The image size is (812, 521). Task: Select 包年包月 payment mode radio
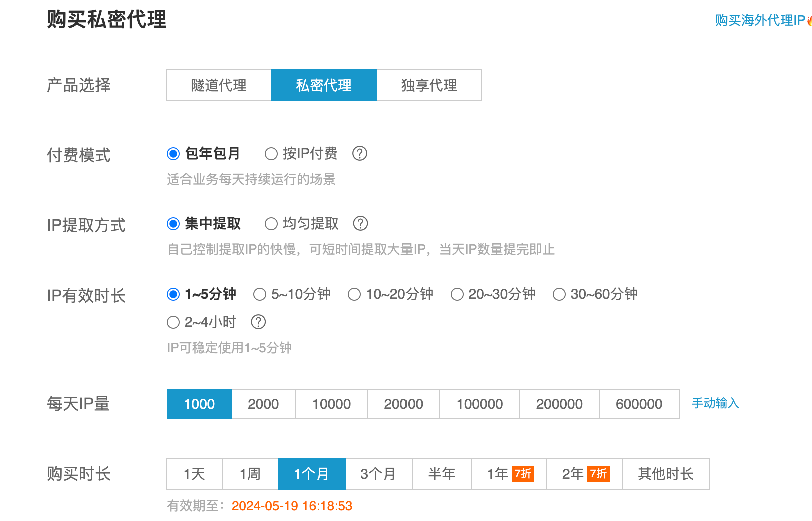pos(173,154)
